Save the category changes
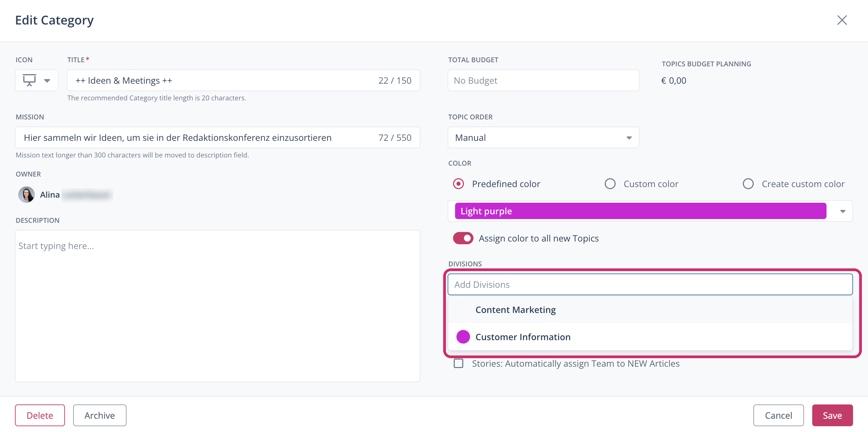This screenshot has width=868, height=432. pos(832,416)
